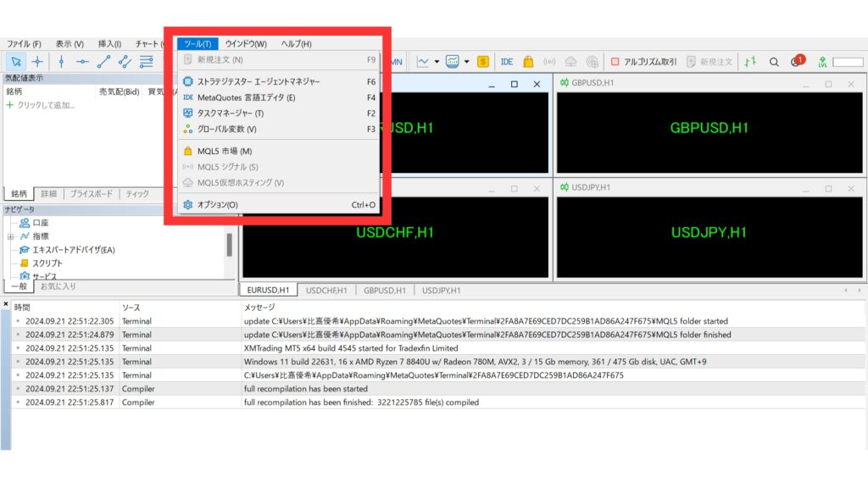Open notifications icon with red badge
The height and width of the screenshot is (488, 868).
point(797,61)
